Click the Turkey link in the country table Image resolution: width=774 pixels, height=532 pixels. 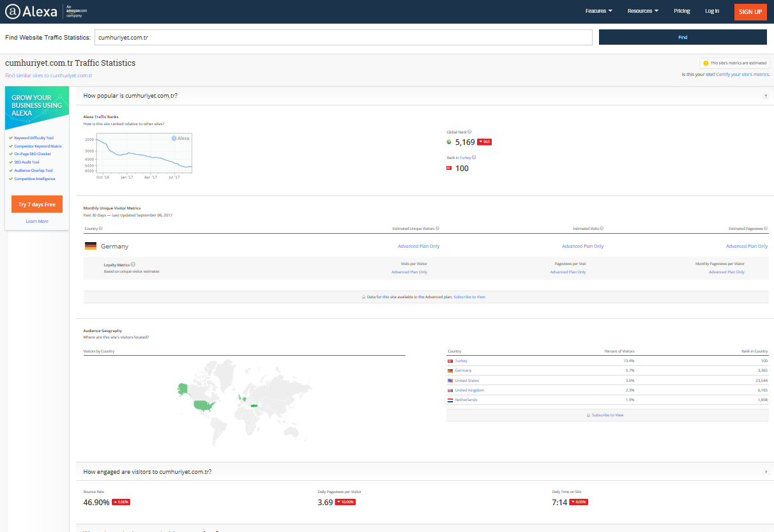[461, 361]
